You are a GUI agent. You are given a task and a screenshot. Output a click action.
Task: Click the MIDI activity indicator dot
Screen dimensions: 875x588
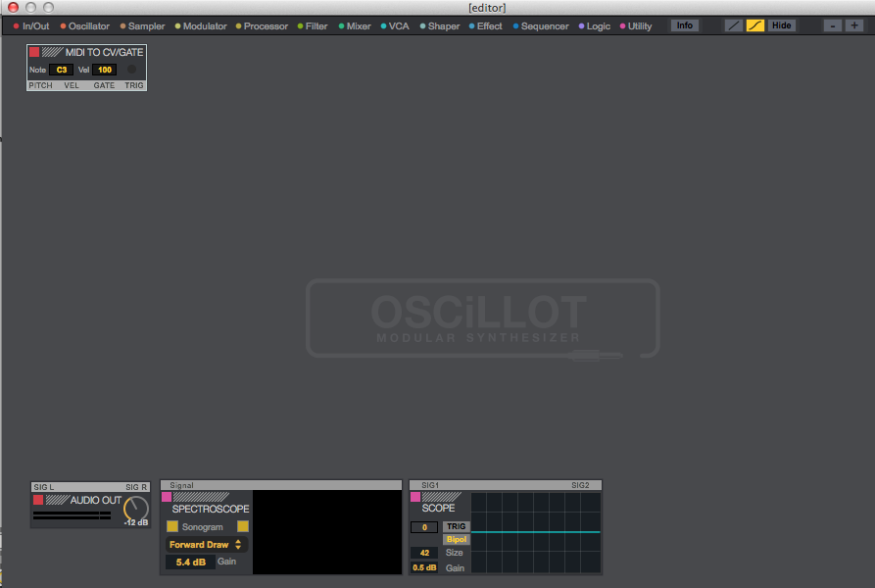[131, 70]
